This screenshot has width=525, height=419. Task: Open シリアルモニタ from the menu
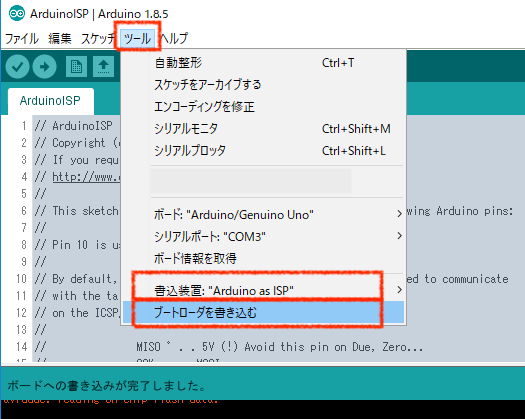point(263,129)
